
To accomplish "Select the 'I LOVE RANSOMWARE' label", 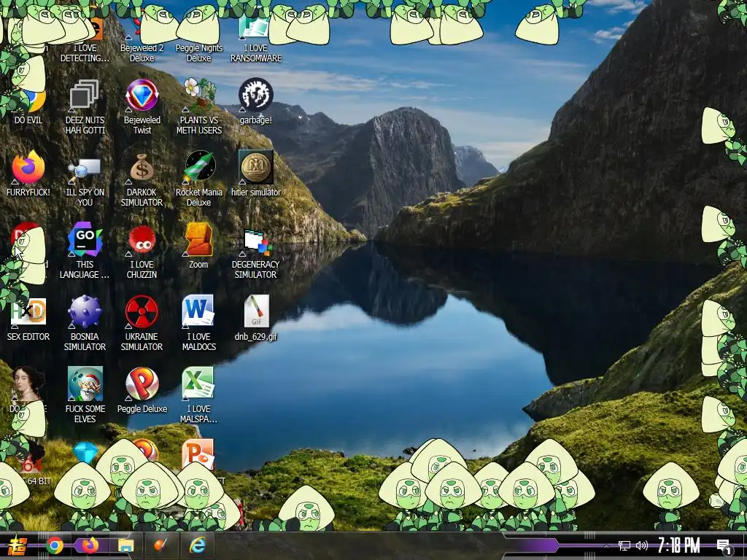I will point(256,53).
